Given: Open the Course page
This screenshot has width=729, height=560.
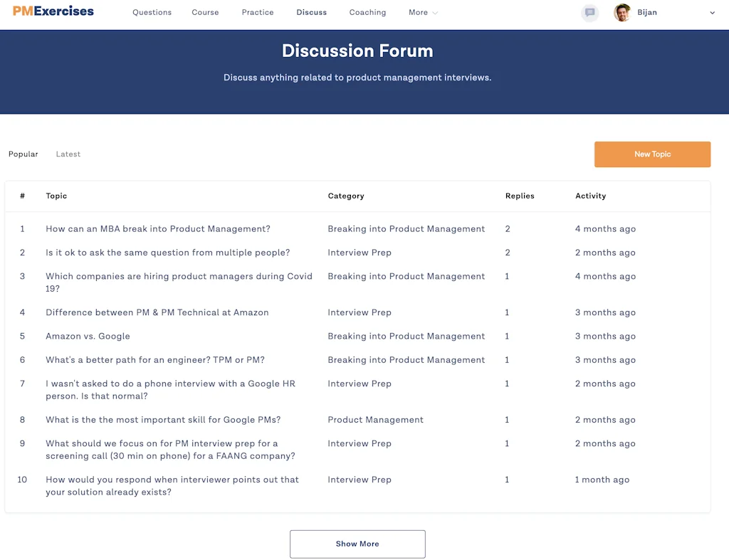Looking at the screenshot, I should click(205, 12).
